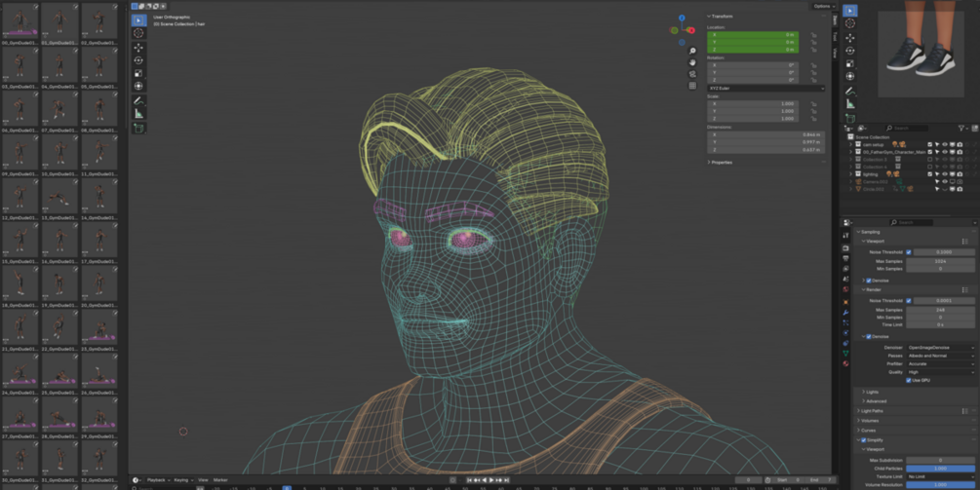Click the outliner search field
Screen dimensions: 980x490
coord(906,128)
